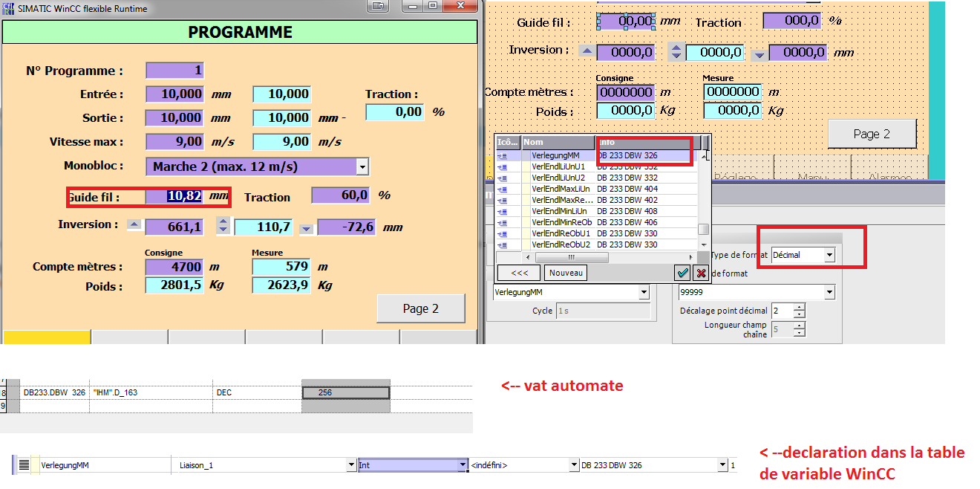Click the up arrow left of Inversion 661,1

coord(134,224)
